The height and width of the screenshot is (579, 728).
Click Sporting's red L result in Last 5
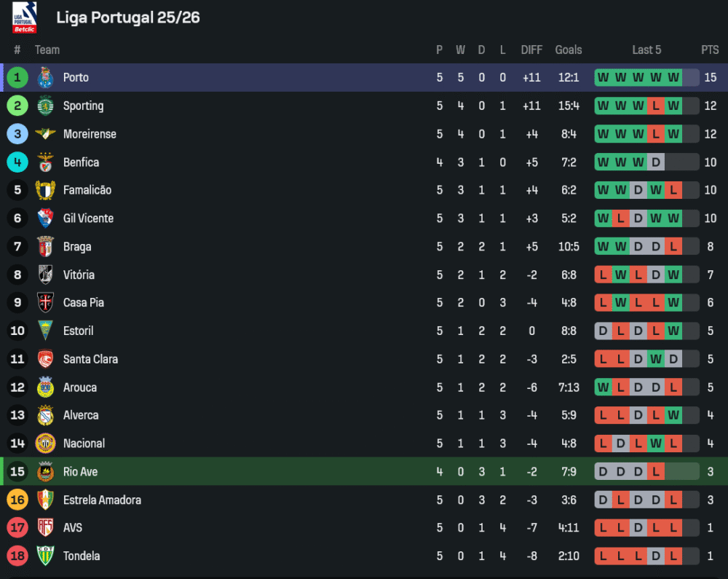click(x=656, y=106)
